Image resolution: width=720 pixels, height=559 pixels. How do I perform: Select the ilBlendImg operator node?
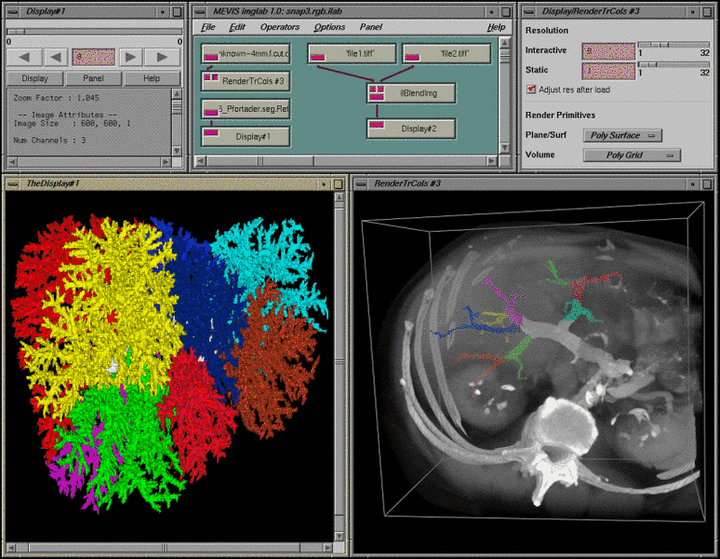410,93
